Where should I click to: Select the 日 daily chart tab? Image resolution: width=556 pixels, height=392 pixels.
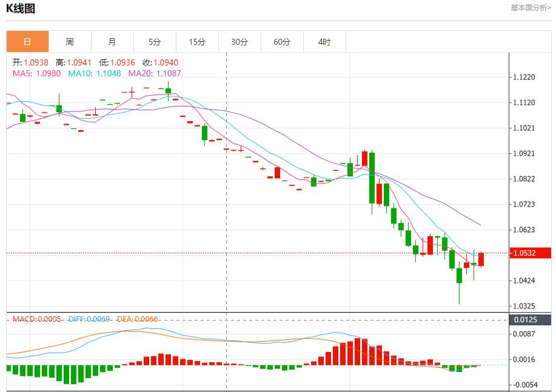pos(27,42)
